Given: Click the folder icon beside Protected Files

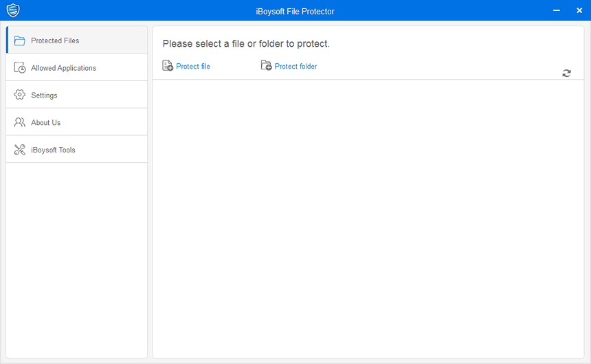Looking at the screenshot, I should (x=20, y=41).
